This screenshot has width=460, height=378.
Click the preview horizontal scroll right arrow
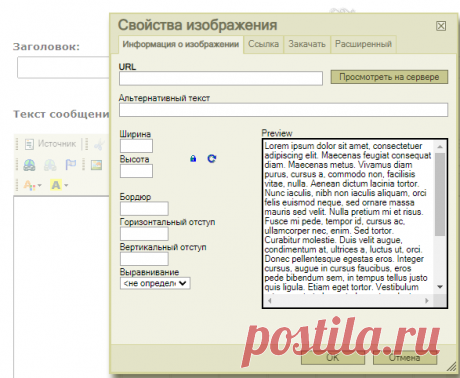(x=427, y=301)
